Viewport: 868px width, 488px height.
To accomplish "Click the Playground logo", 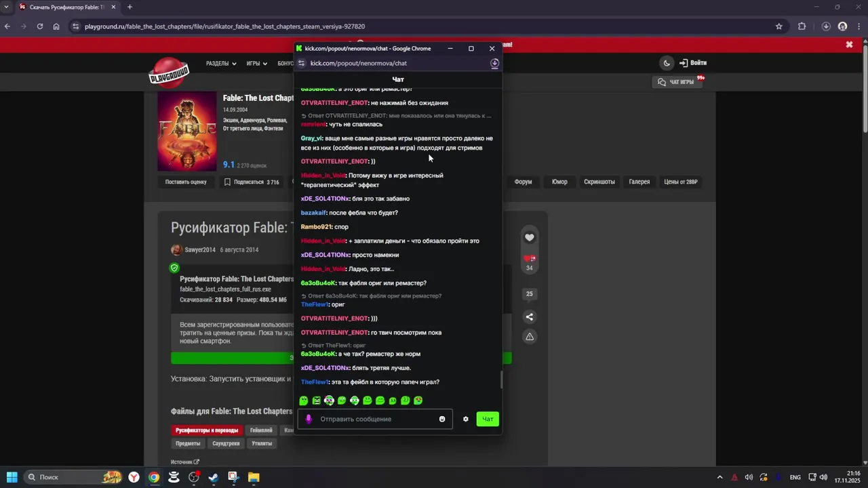I will point(169,74).
